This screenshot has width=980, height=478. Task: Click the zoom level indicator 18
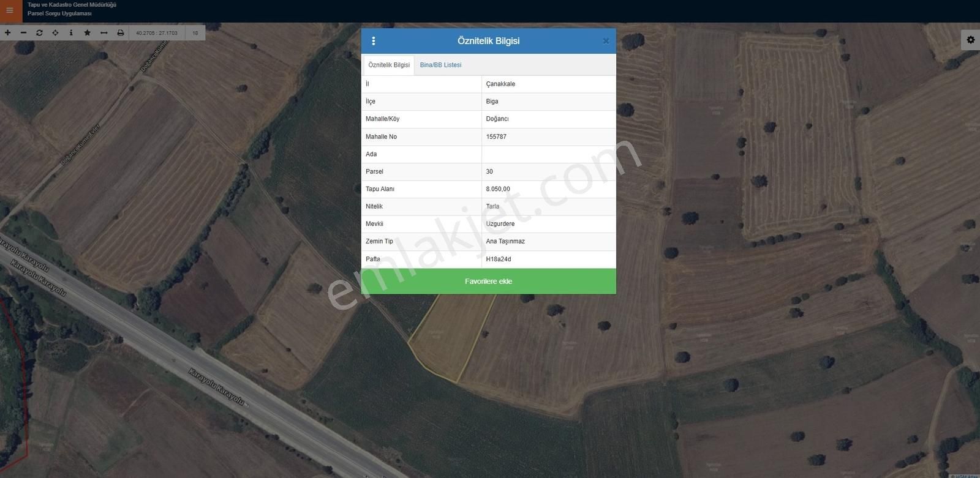195,33
